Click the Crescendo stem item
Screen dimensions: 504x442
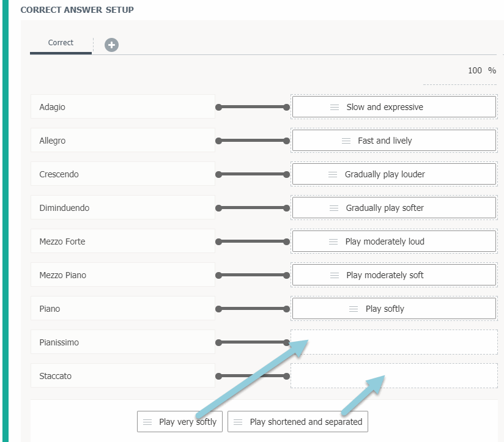point(122,174)
